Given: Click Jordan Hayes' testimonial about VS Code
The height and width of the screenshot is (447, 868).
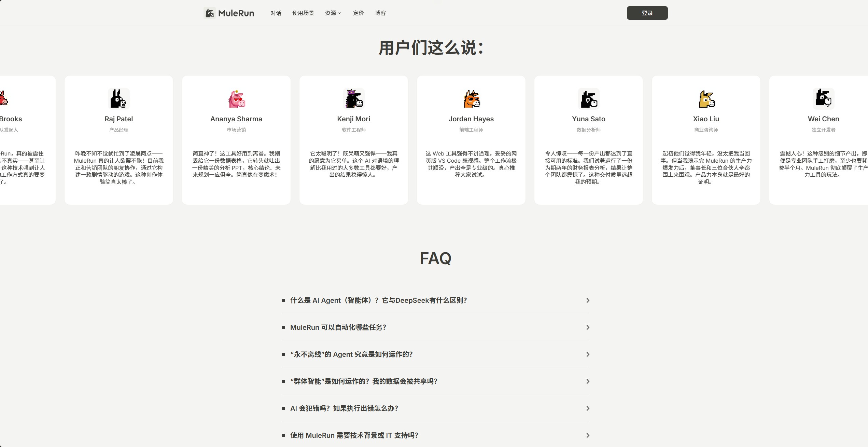Looking at the screenshot, I should click(x=471, y=164).
